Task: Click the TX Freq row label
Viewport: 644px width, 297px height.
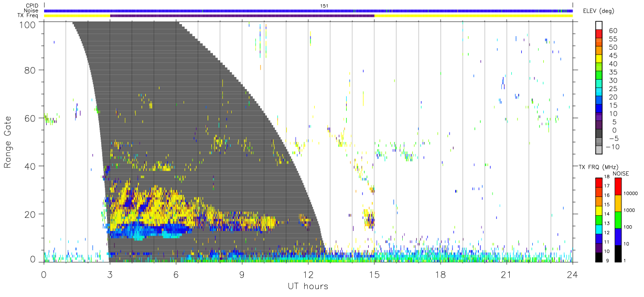Action: (28, 16)
